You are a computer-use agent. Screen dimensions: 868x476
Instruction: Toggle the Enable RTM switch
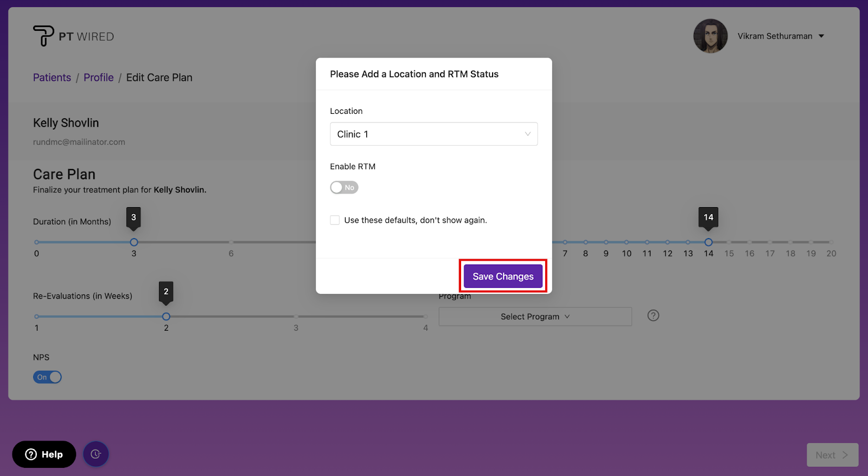[344, 188]
